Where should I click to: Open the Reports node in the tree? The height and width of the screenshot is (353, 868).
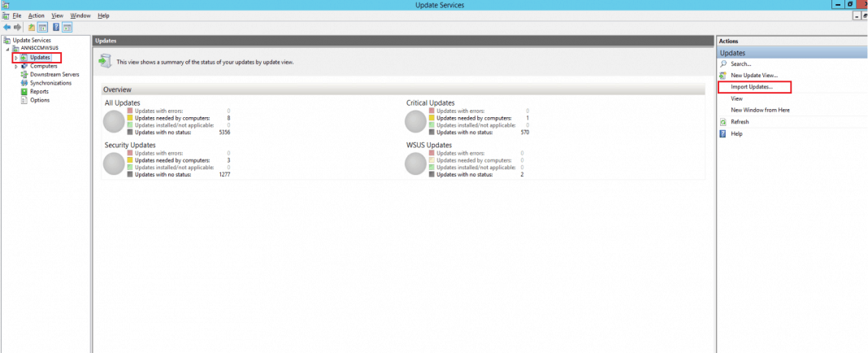[39, 91]
